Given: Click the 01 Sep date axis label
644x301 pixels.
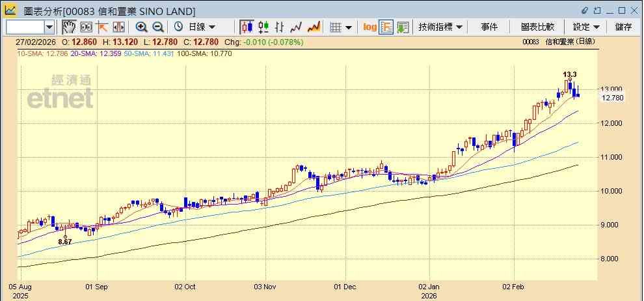Looking at the screenshot, I should coord(95,287).
